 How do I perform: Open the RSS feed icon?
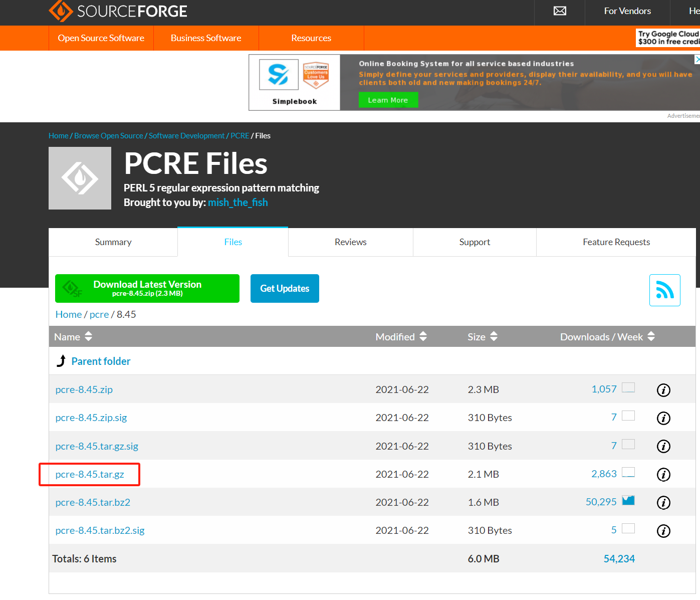tap(664, 290)
